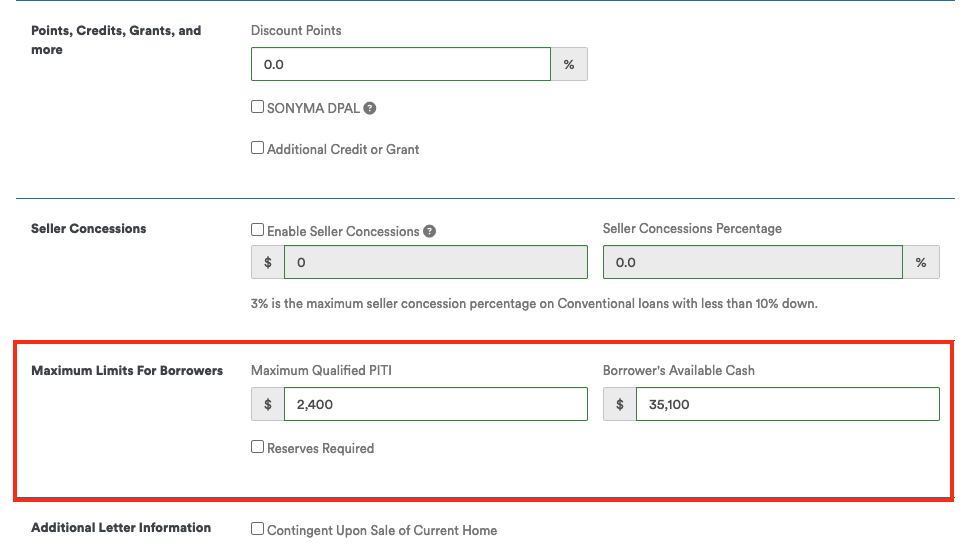
Task: Select the Seller Concessions Percentage field
Action: [753, 262]
